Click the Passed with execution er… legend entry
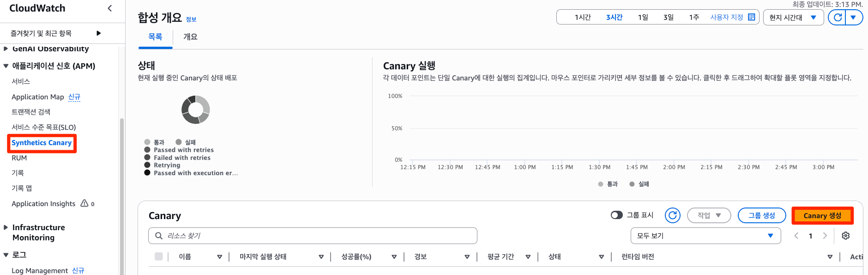 [x=191, y=173]
